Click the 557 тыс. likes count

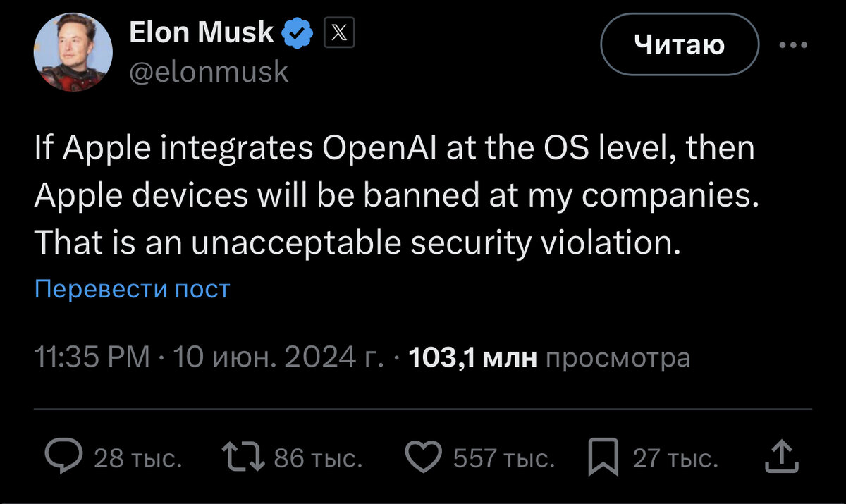504,460
